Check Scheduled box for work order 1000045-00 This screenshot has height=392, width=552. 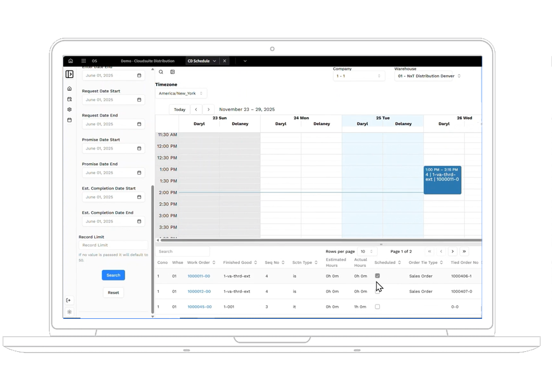coord(377,307)
